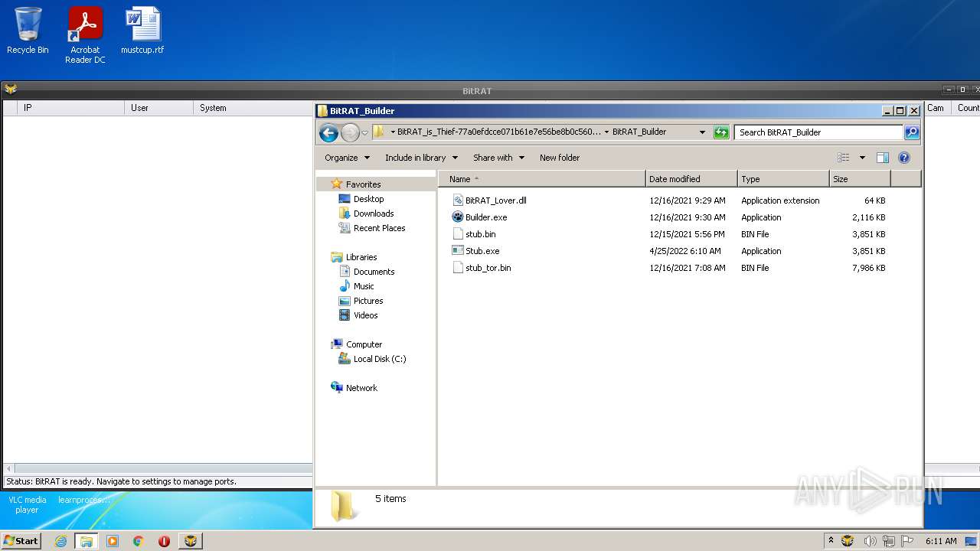The image size is (980, 551).
Task: Click IP column header in BitRAT window
Action: (x=71, y=108)
